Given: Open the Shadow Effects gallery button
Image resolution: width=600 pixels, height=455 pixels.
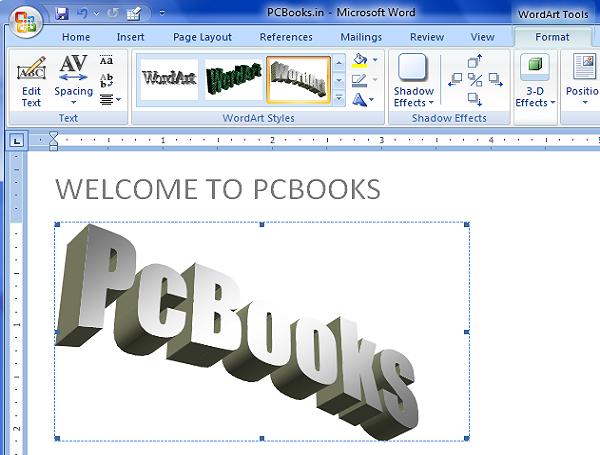Looking at the screenshot, I should tap(414, 81).
